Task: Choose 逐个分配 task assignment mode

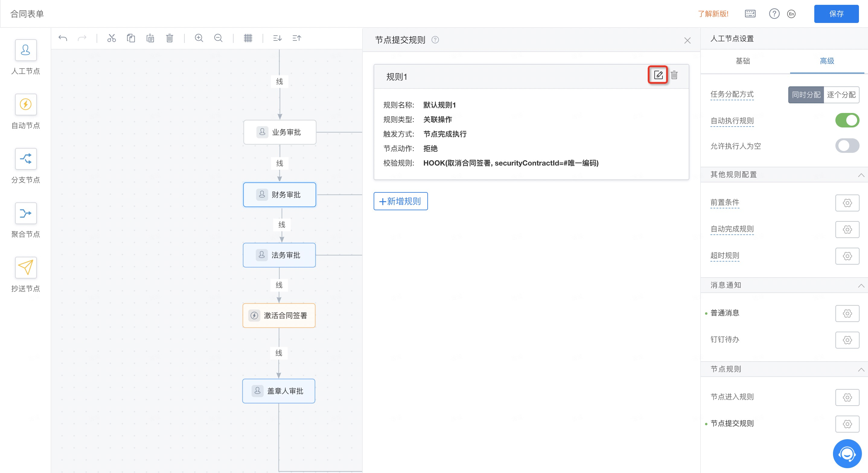Action: [841, 95]
